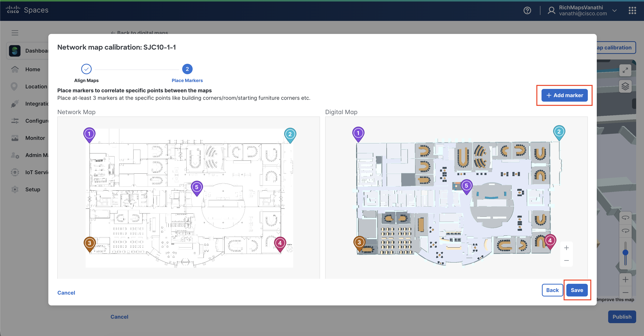Open Home in the sidebar

coord(32,69)
